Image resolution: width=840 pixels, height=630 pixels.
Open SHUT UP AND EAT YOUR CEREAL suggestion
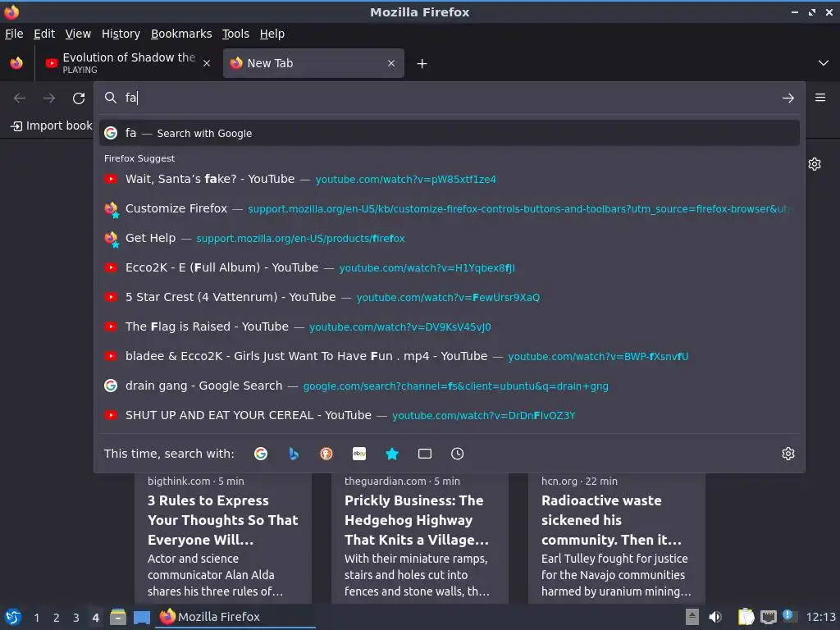coord(449,415)
